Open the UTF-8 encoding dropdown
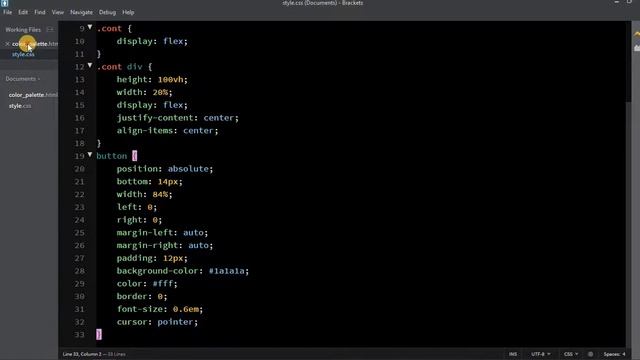640x360 pixels. pos(540,354)
